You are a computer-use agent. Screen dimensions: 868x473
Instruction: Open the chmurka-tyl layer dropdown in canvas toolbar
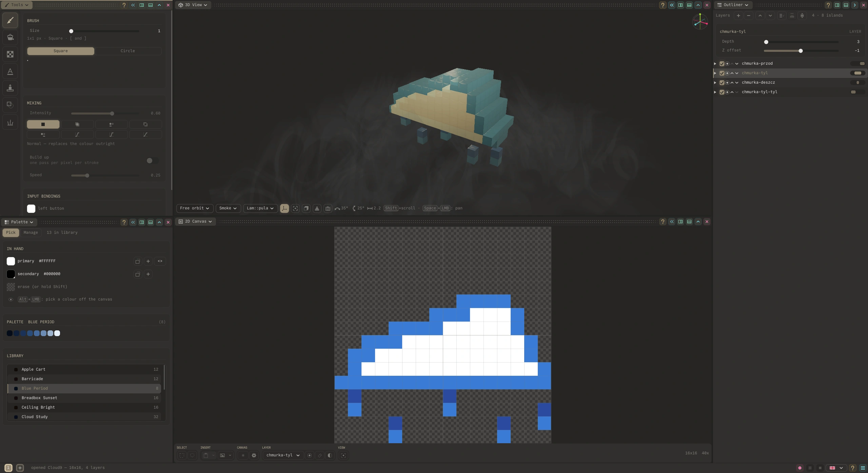[x=283, y=455]
